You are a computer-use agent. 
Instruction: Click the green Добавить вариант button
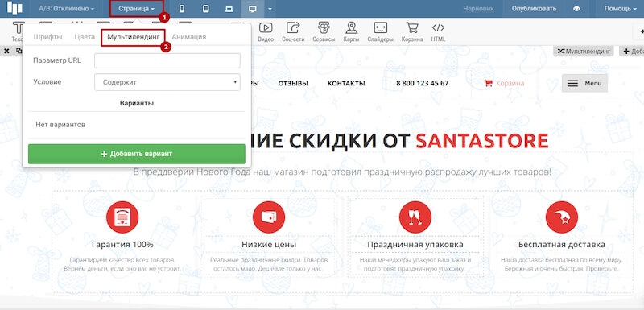pyautogui.click(x=137, y=154)
